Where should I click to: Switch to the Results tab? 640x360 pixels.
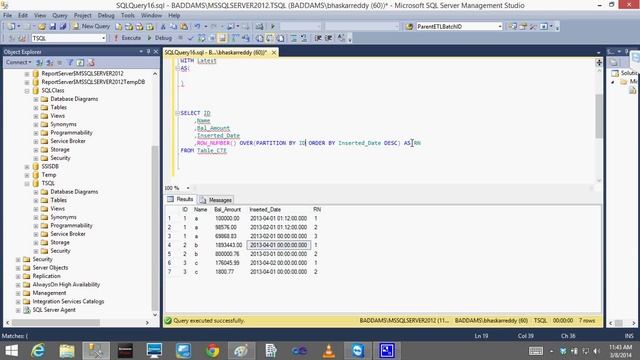pyautogui.click(x=181, y=199)
